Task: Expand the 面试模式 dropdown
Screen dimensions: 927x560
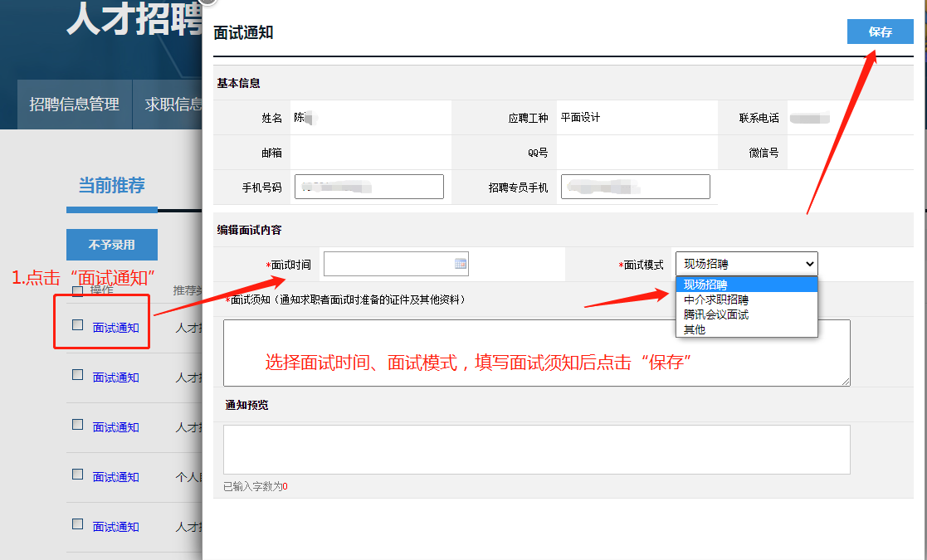Action: coord(746,264)
